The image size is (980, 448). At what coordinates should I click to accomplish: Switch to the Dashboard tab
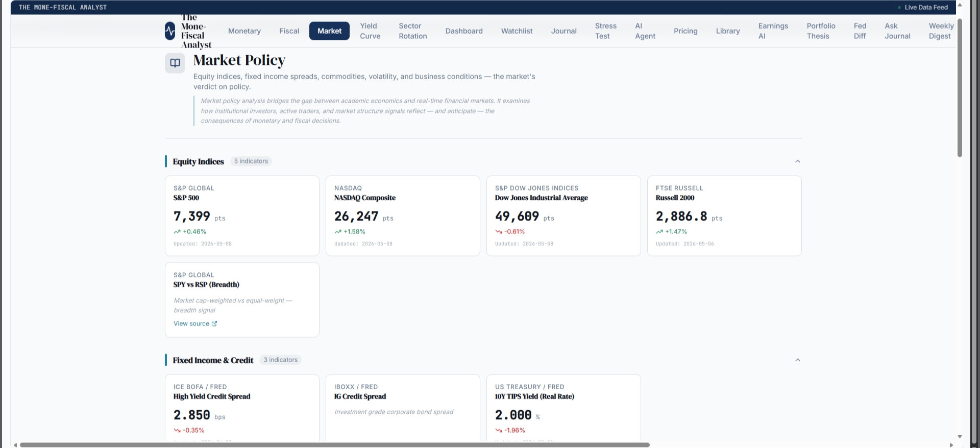[464, 31]
